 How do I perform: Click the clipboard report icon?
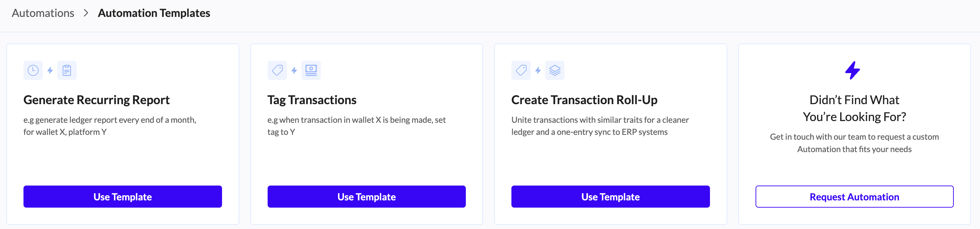67,70
